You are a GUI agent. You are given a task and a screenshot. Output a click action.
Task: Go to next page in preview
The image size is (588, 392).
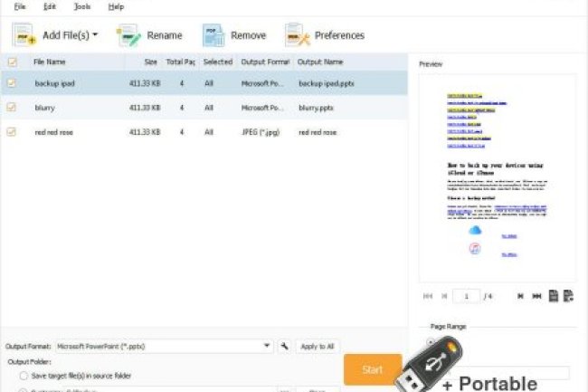point(520,296)
